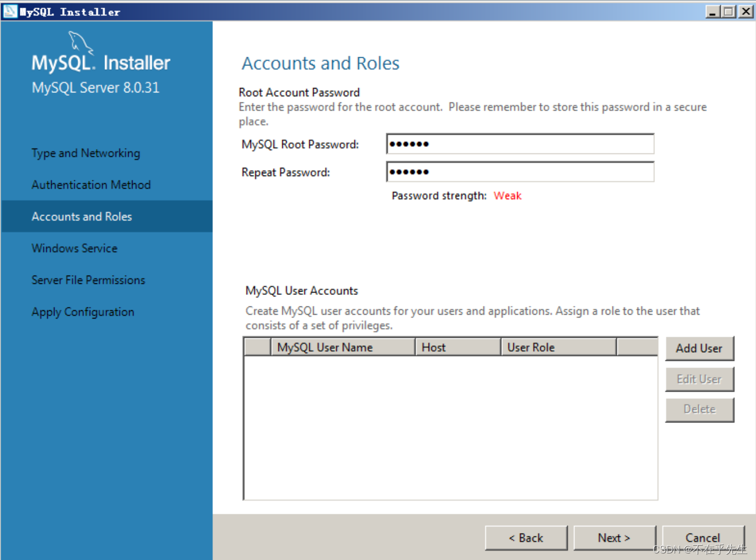Image resolution: width=756 pixels, height=560 pixels.
Task: Select Type and Networking step
Action: coord(85,153)
